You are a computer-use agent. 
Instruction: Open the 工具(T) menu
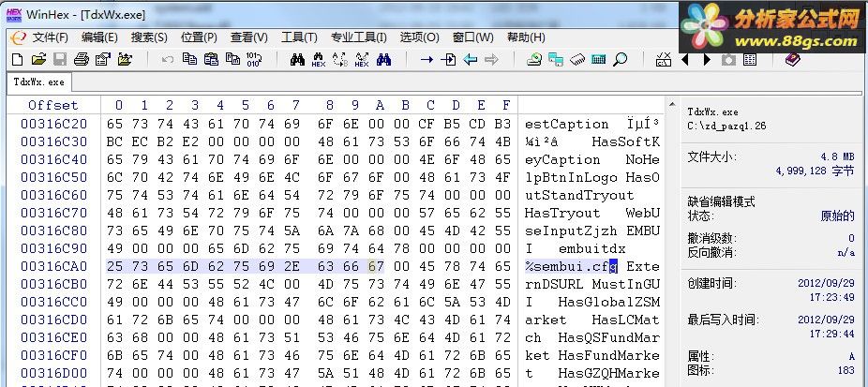pyautogui.click(x=299, y=37)
